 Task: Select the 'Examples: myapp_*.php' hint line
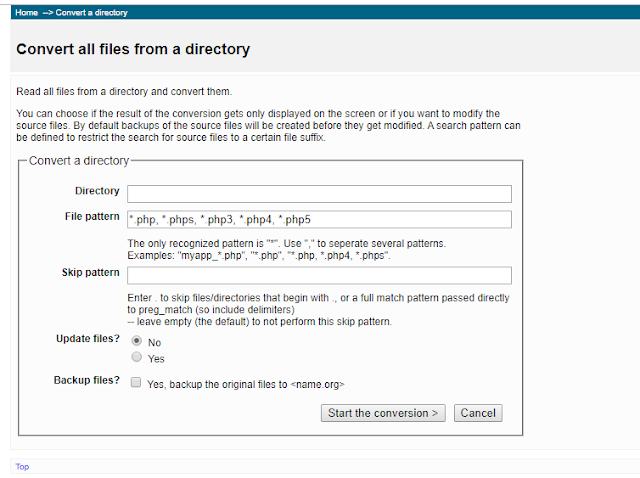[259, 256]
